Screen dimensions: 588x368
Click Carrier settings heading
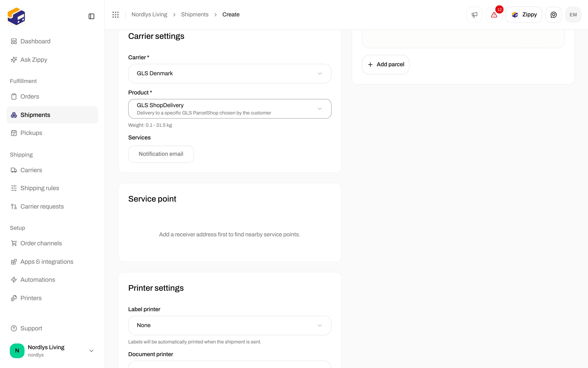point(156,36)
